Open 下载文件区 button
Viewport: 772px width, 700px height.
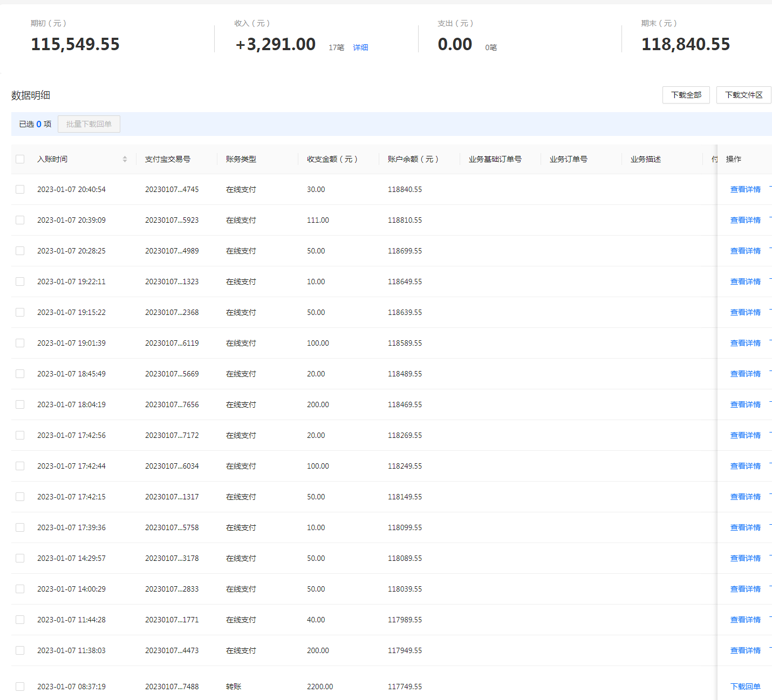[x=744, y=95]
